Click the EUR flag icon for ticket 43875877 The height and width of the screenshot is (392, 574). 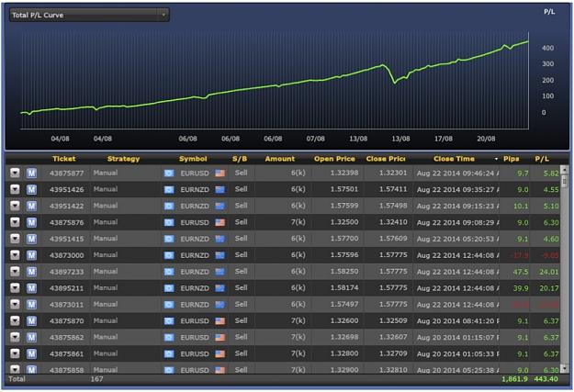[x=169, y=174]
